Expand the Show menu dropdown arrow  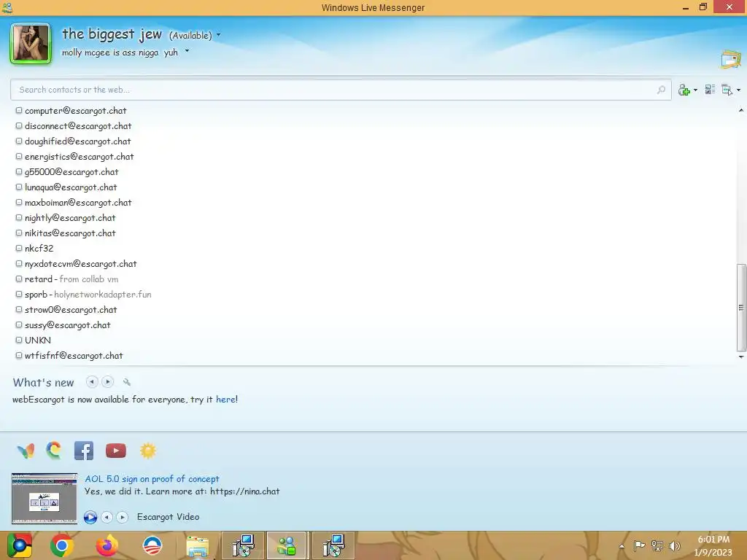click(x=738, y=90)
